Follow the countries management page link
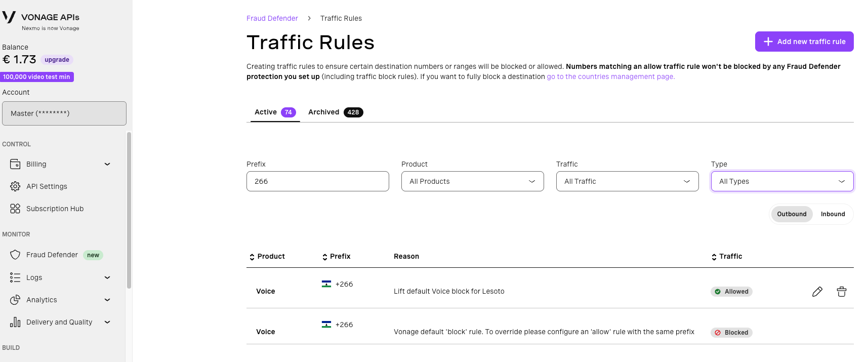This screenshot has width=868, height=362. (x=611, y=76)
